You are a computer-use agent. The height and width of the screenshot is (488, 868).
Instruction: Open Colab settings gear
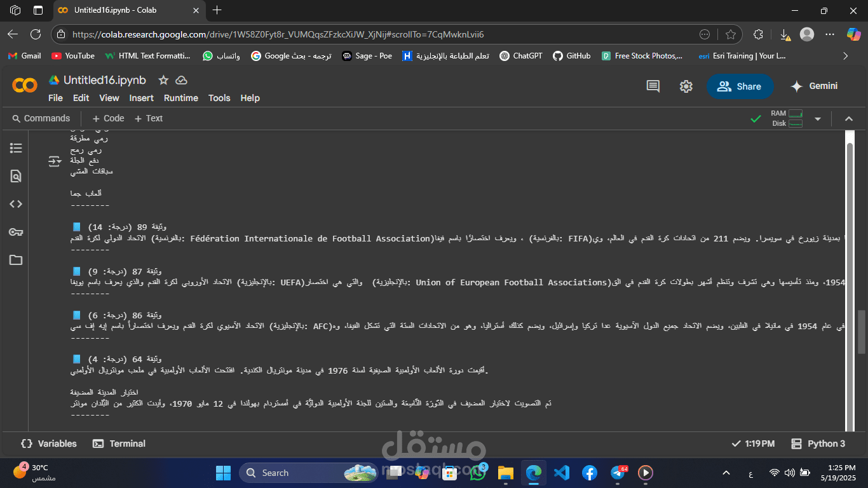pos(686,86)
